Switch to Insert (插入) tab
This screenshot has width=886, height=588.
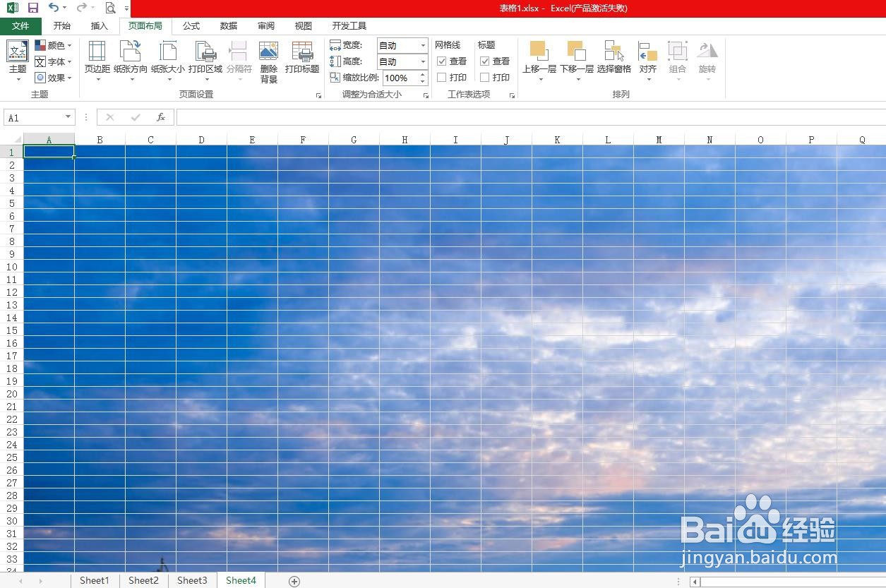tap(100, 26)
